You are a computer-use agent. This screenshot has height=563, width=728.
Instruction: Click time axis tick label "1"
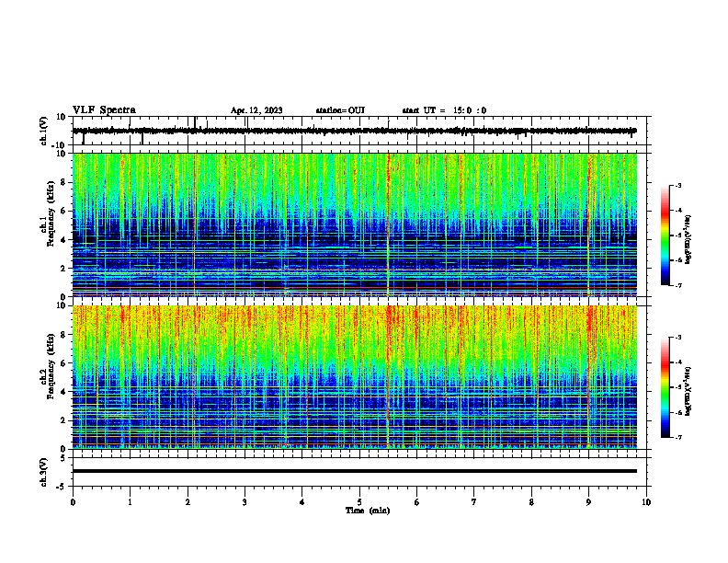point(130,502)
